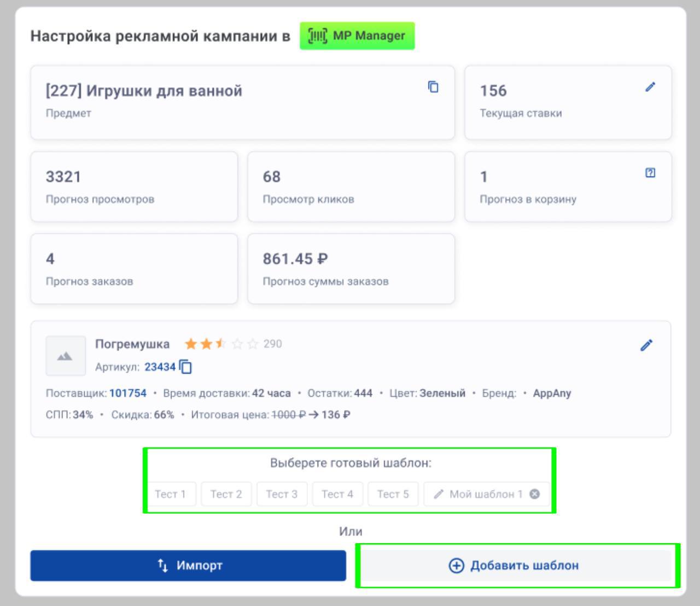
Task: Remove Мой шаблон 1 with the X icon
Action: 534,494
